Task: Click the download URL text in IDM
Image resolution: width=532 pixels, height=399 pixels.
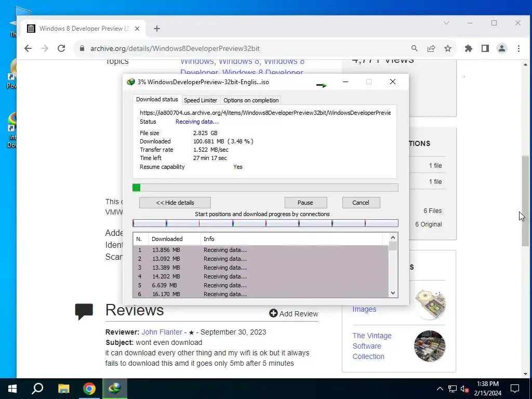Action: pyautogui.click(x=265, y=113)
